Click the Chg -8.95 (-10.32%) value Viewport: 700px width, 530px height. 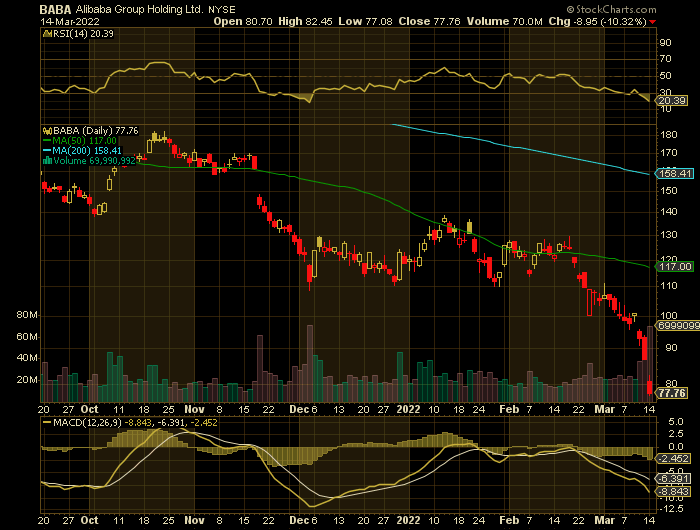pyautogui.click(x=597, y=21)
